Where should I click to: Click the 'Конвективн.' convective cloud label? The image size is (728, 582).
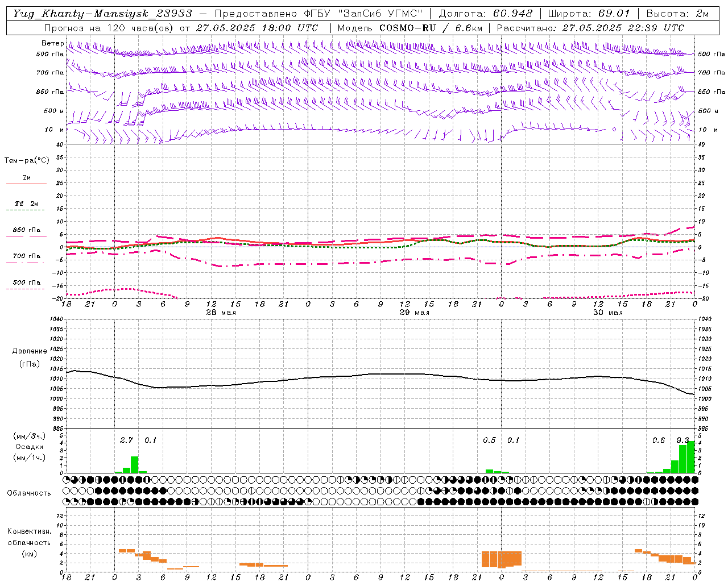click(30, 531)
